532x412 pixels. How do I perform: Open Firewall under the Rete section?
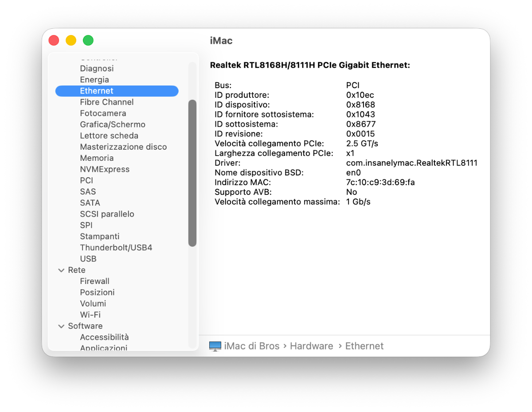[94, 281]
